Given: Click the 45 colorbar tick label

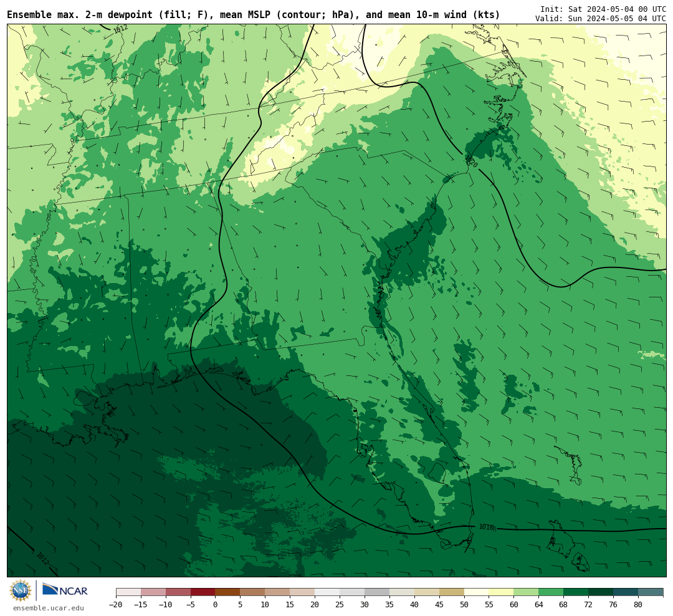Looking at the screenshot, I should click(439, 604).
